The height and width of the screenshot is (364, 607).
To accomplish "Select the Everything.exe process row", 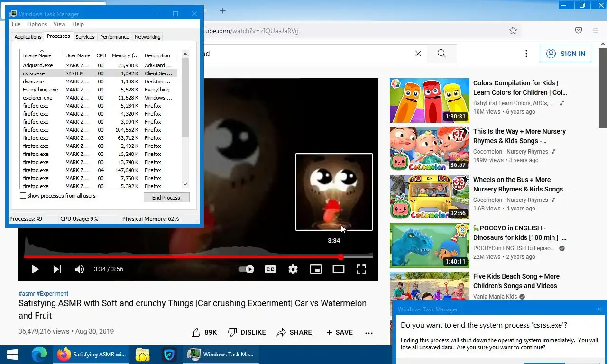I will coord(99,90).
